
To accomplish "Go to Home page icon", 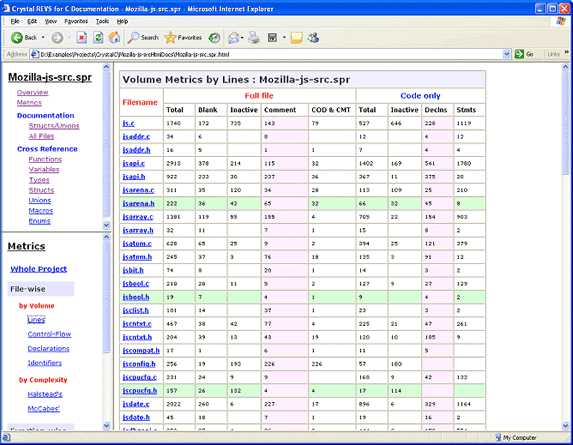I will click(x=114, y=37).
